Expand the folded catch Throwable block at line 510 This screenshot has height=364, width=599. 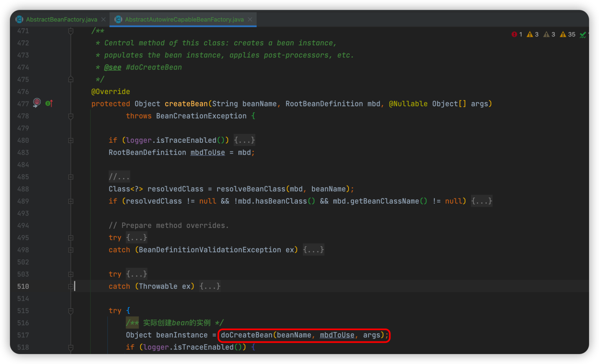(71, 287)
